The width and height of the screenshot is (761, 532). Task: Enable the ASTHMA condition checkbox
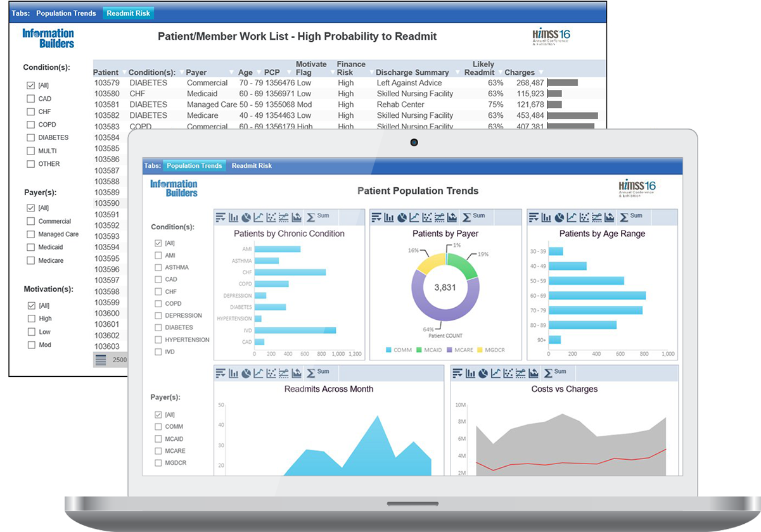click(158, 267)
